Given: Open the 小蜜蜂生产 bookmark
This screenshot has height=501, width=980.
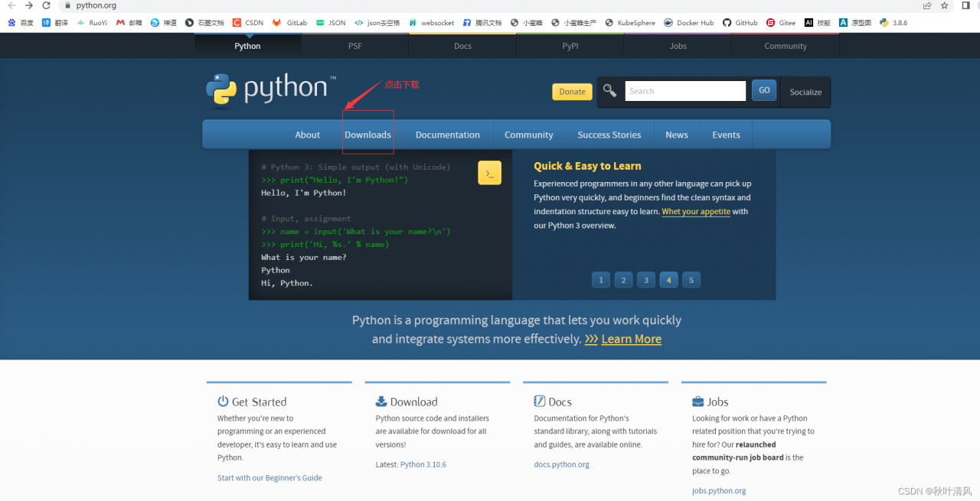Looking at the screenshot, I should click(574, 23).
